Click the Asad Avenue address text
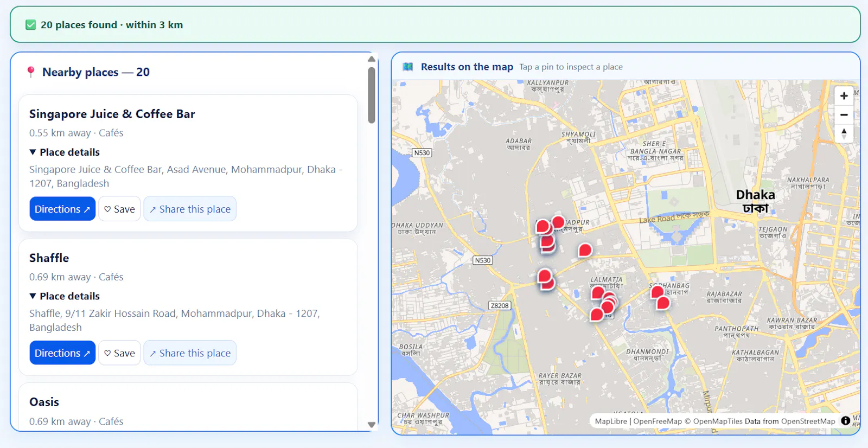 tap(186, 177)
